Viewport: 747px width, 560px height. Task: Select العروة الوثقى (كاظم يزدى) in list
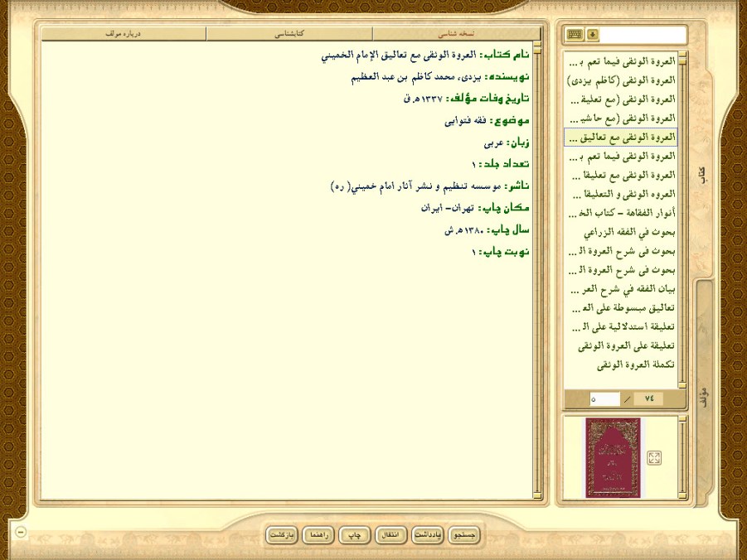point(621,80)
